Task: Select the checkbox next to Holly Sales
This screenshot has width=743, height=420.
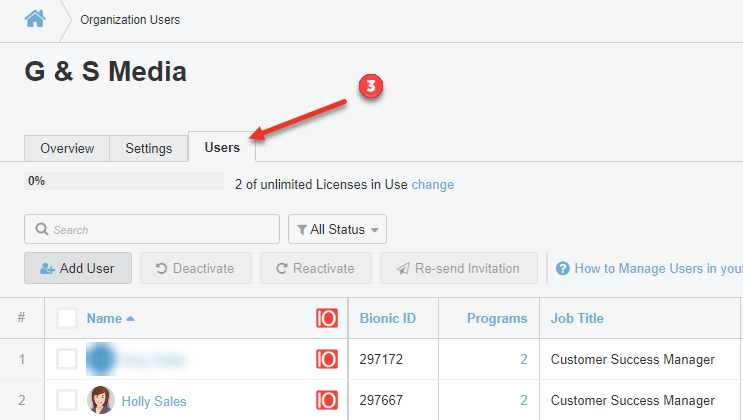Action: [x=67, y=400]
